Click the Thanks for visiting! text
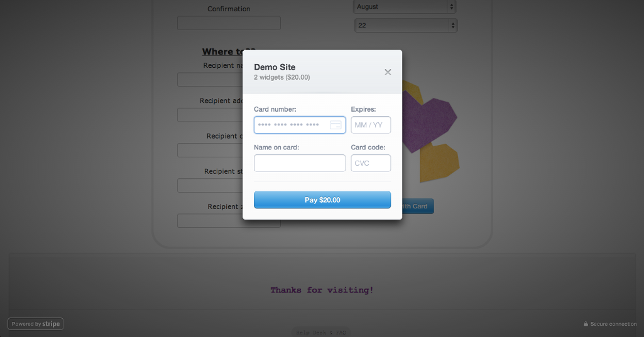Image resolution: width=644 pixels, height=337 pixels. click(322, 290)
